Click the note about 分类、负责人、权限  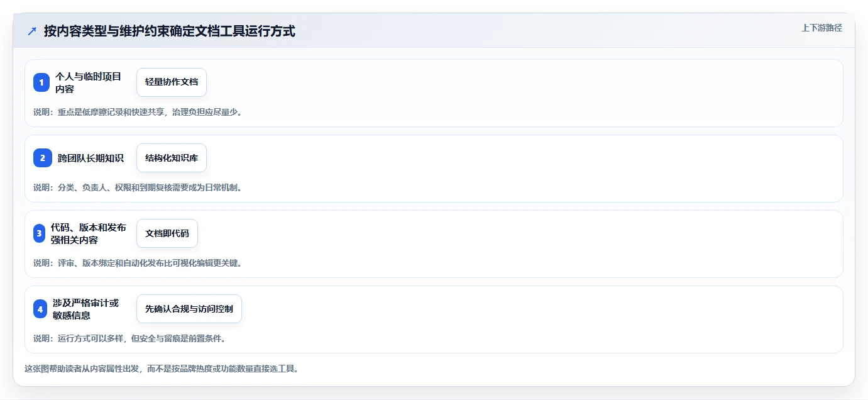coord(138,187)
